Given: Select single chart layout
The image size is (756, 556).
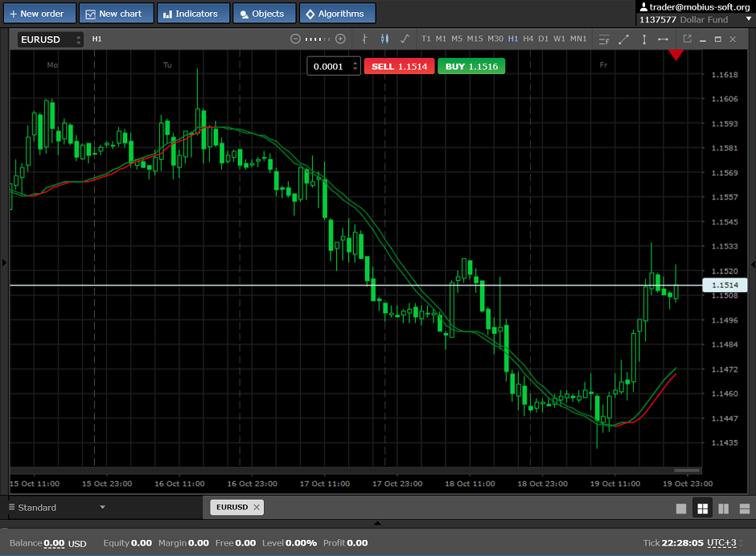Looking at the screenshot, I should (x=681, y=509).
